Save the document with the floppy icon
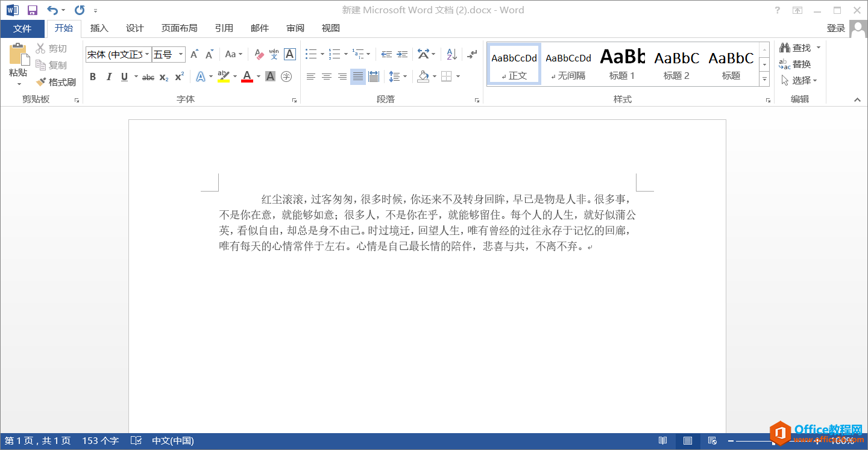 [x=33, y=10]
